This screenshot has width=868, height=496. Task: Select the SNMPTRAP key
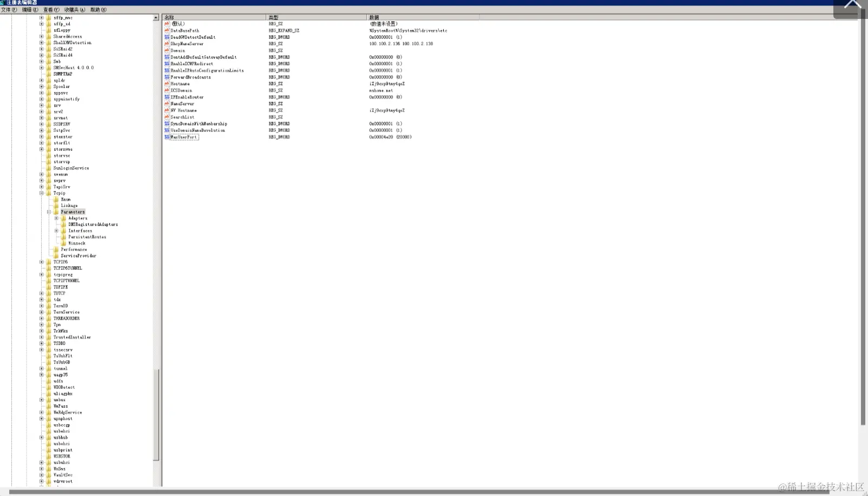click(x=63, y=74)
